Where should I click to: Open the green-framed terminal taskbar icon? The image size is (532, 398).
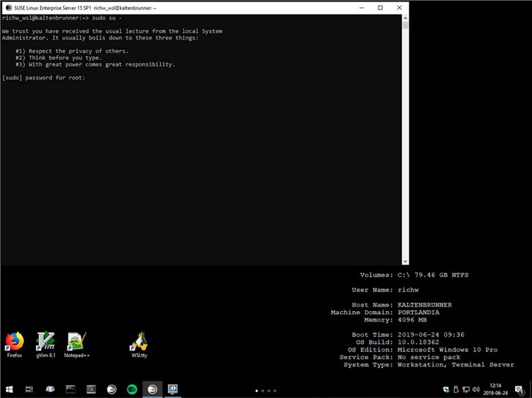[x=91, y=389]
